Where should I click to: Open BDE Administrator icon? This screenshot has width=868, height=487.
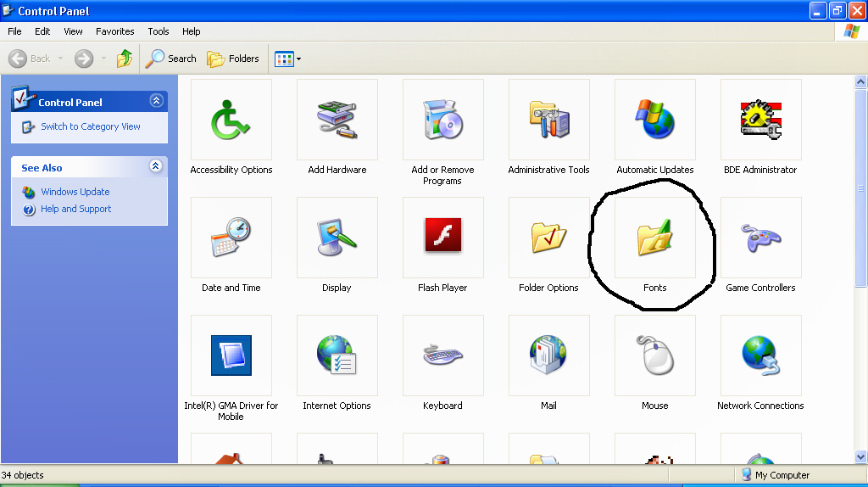click(760, 120)
